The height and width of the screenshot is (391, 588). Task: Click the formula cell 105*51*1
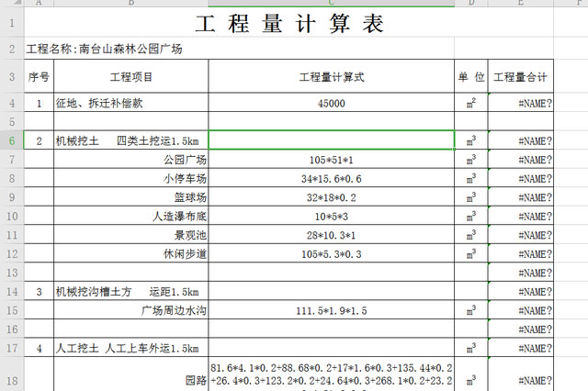coord(331,159)
